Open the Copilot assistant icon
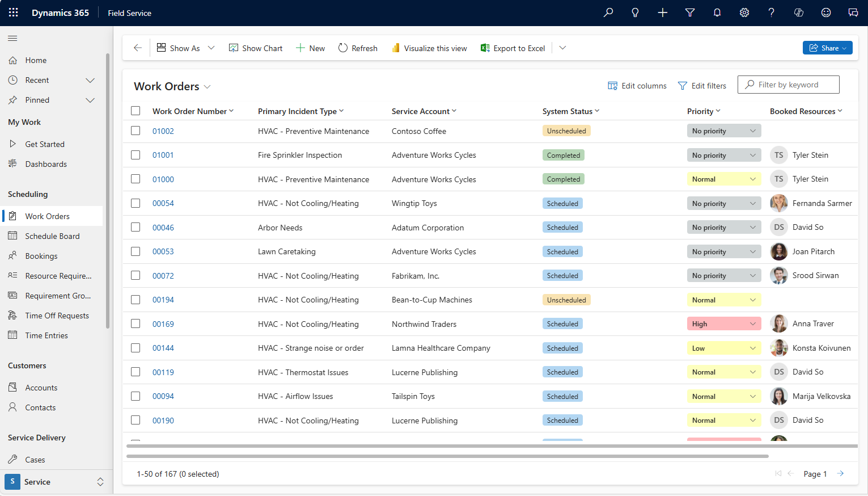868x496 pixels. tap(799, 12)
